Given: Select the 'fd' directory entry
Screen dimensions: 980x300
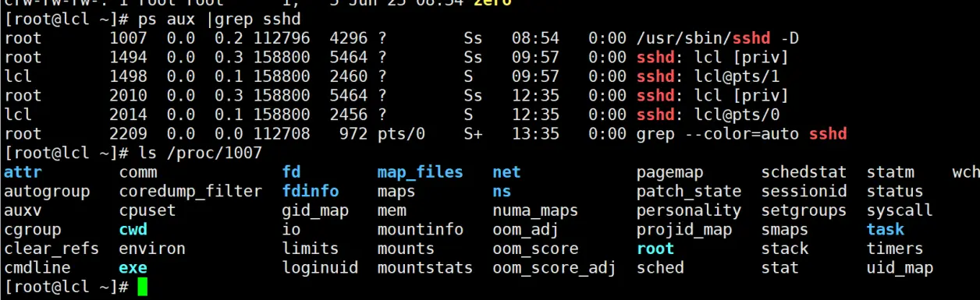Looking at the screenshot, I should click(x=291, y=172).
